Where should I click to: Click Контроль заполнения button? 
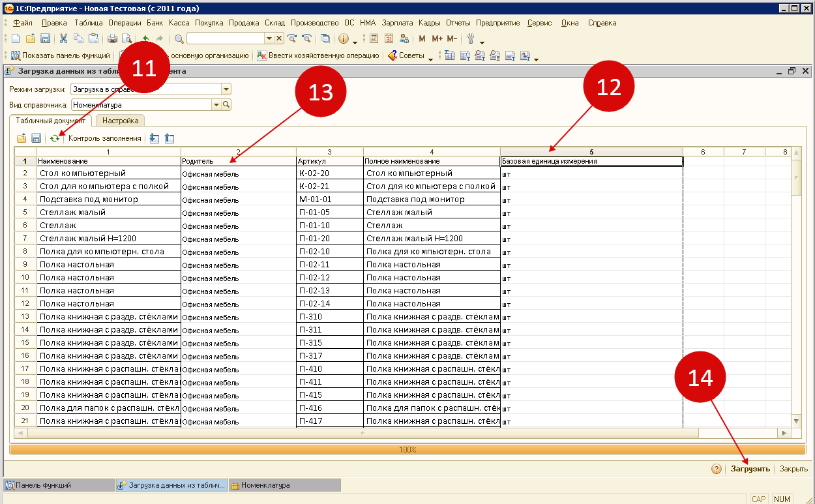pos(104,138)
